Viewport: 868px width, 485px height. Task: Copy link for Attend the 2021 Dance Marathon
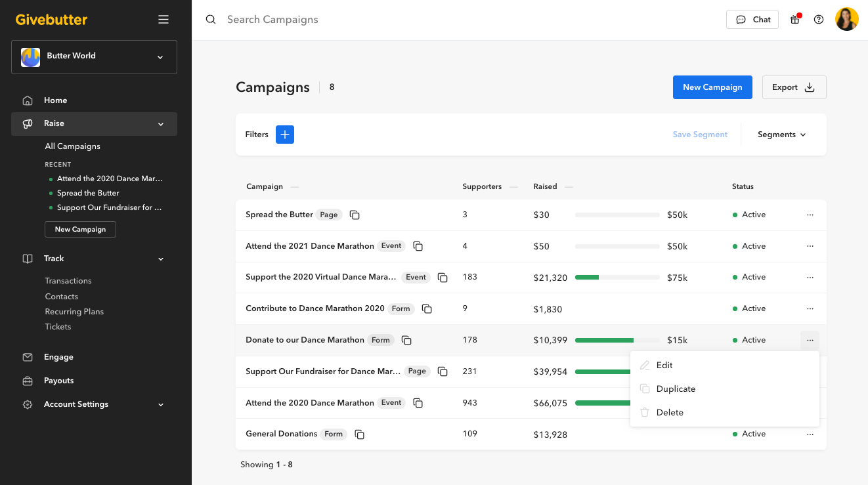pos(418,246)
